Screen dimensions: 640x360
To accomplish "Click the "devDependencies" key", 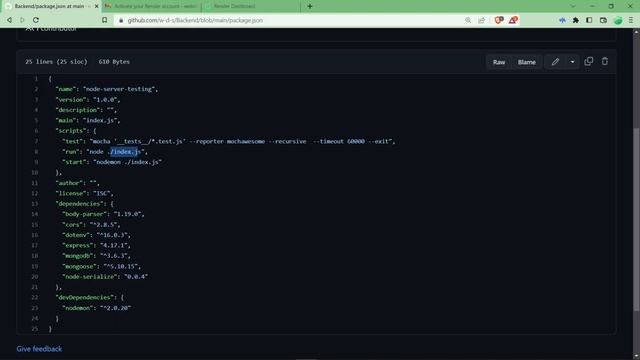I will pyautogui.click(x=85, y=298).
